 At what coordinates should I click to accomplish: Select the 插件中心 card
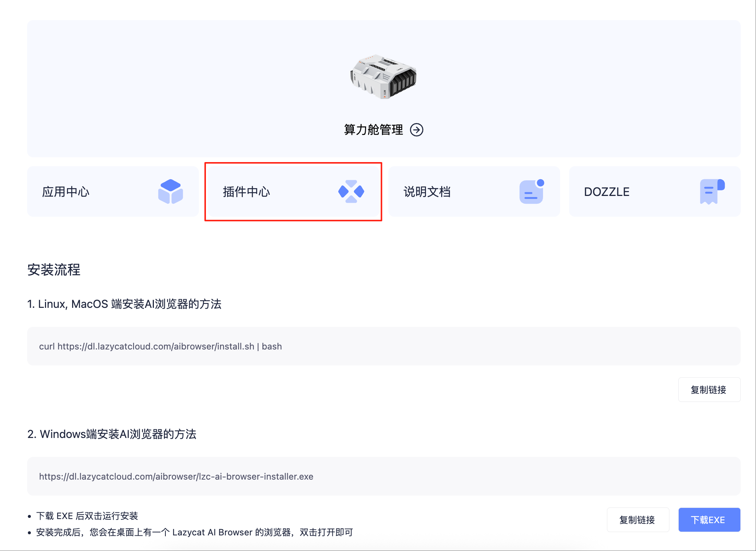pos(293,191)
